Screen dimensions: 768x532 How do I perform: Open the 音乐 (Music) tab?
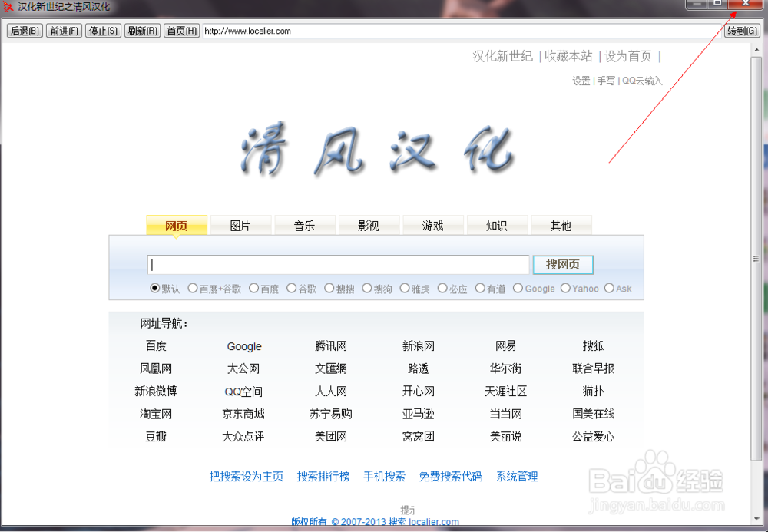pos(305,225)
